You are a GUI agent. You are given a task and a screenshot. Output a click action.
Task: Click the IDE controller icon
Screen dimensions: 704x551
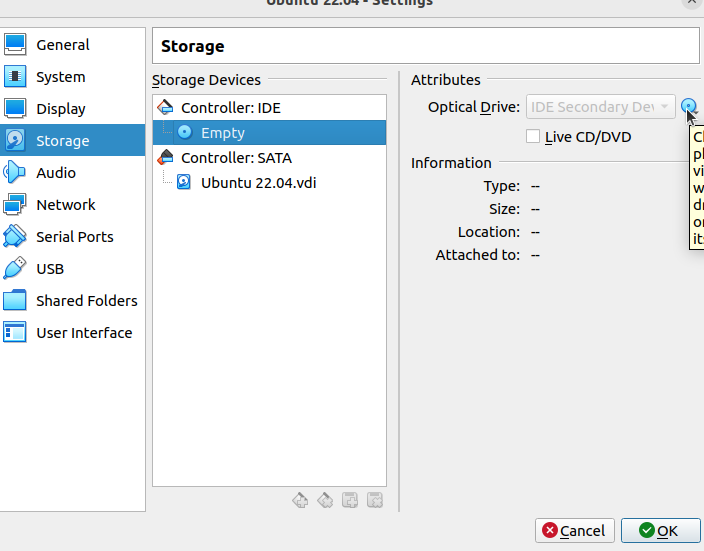[x=165, y=107]
